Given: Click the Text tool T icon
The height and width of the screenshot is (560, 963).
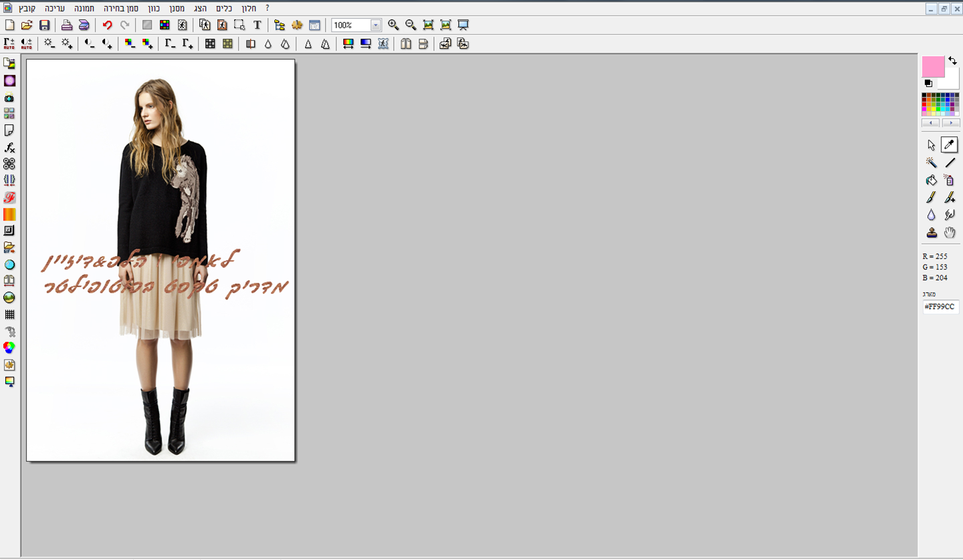Looking at the screenshot, I should click(x=257, y=25).
